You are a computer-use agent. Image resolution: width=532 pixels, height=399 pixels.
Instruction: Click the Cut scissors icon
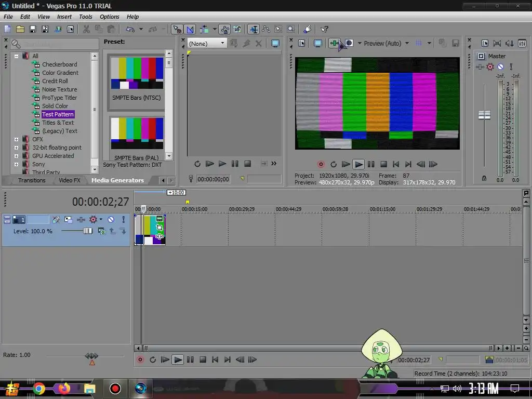(86, 29)
